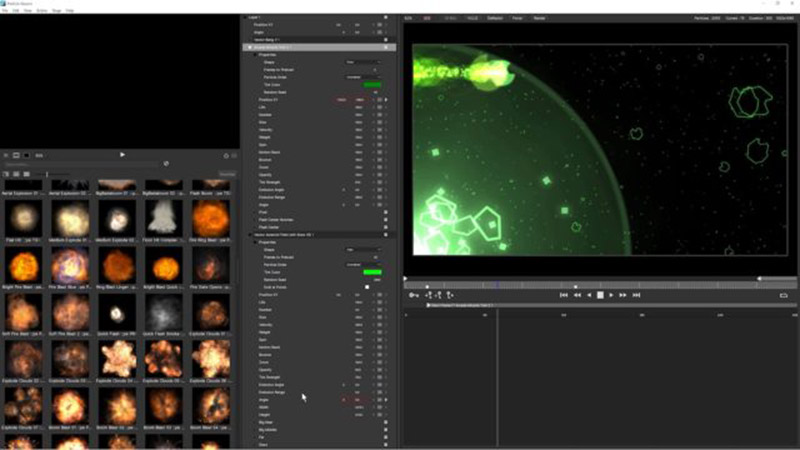Click the stop button in transport controls
800x450 pixels.
[599, 295]
